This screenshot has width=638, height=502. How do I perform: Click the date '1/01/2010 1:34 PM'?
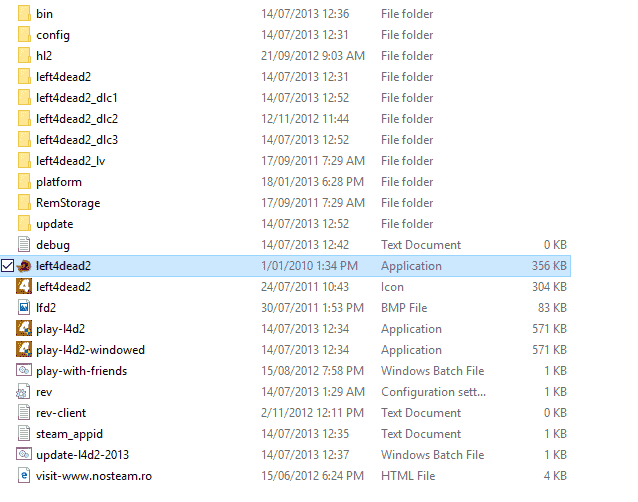309,266
